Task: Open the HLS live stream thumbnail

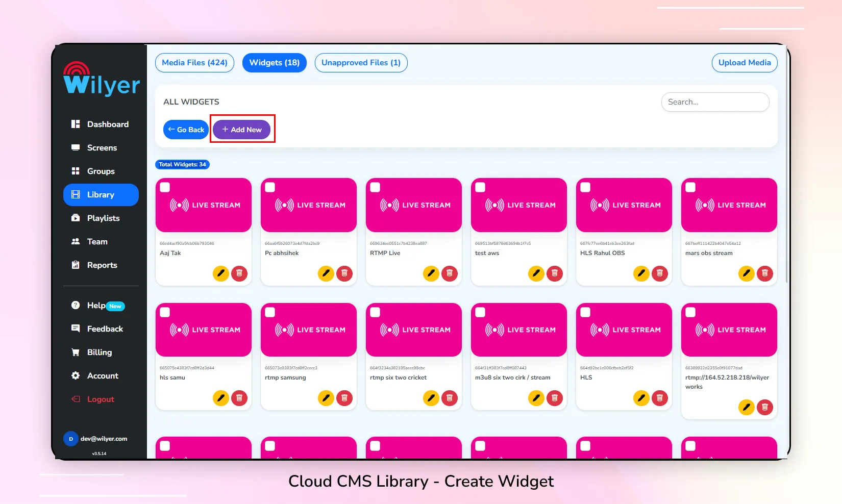Action: coord(624,330)
